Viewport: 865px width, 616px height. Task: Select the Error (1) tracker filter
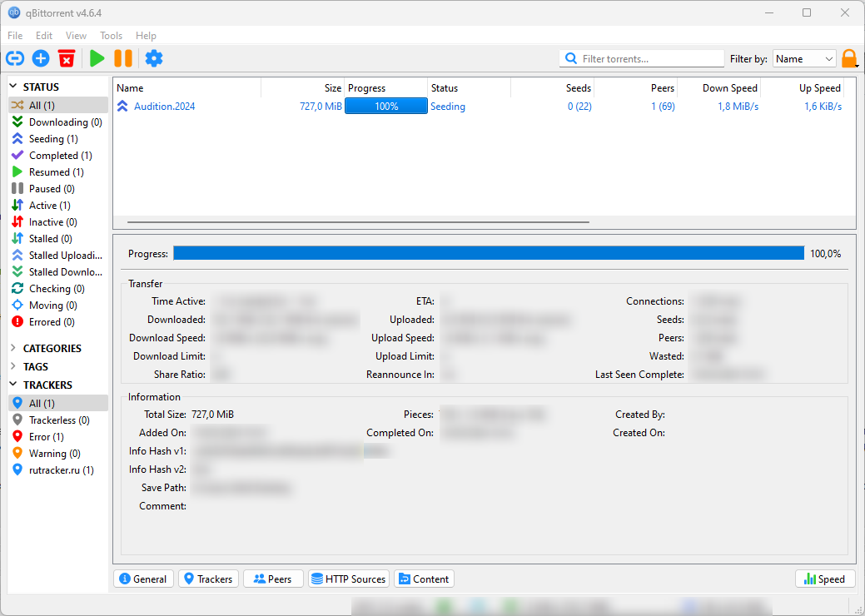click(58, 437)
